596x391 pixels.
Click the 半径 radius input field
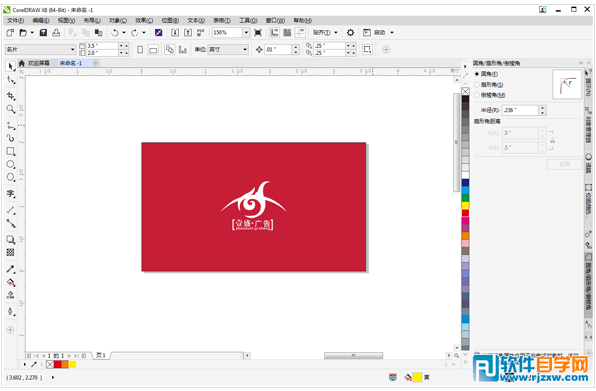520,110
